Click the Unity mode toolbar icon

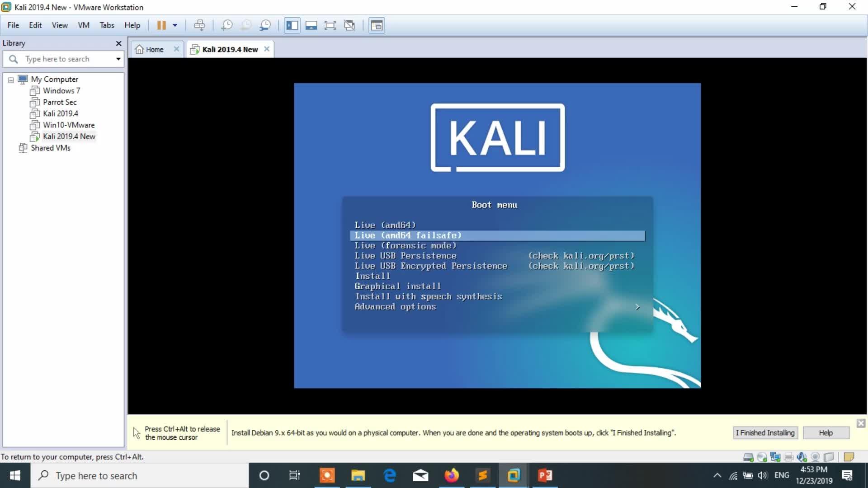click(349, 25)
